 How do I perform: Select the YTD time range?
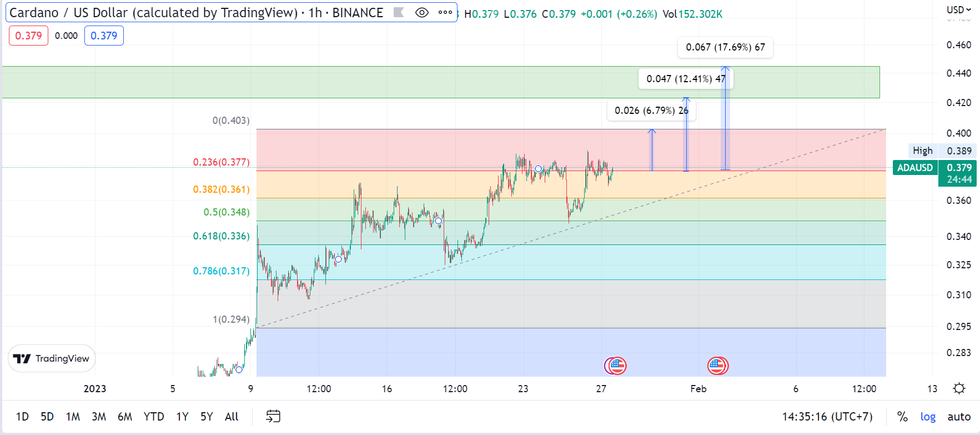pyautogui.click(x=154, y=417)
